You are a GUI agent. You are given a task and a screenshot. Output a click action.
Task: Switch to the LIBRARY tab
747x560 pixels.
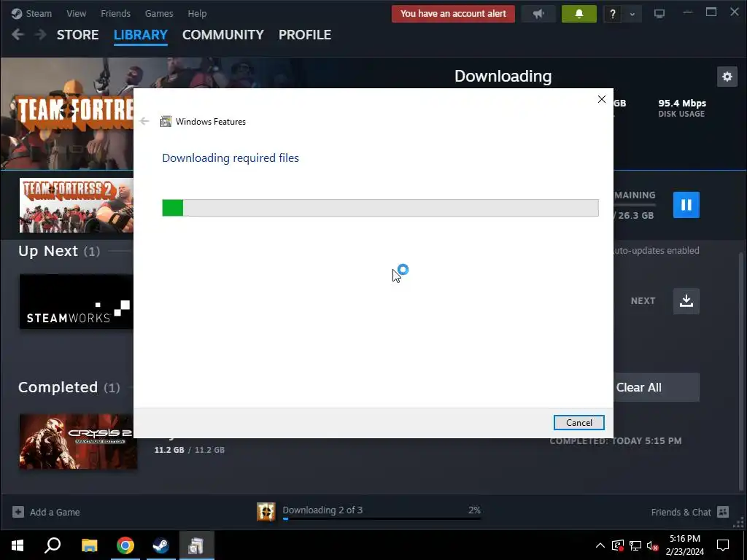point(141,35)
